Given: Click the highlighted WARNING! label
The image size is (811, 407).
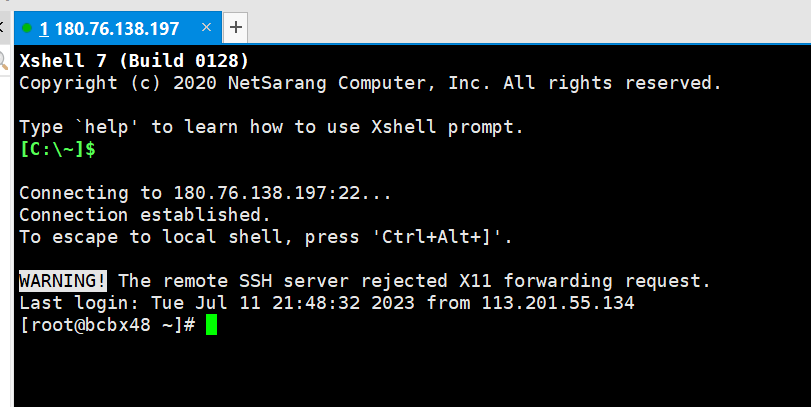Looking at the screenshot, I should [x=63, y=281].
